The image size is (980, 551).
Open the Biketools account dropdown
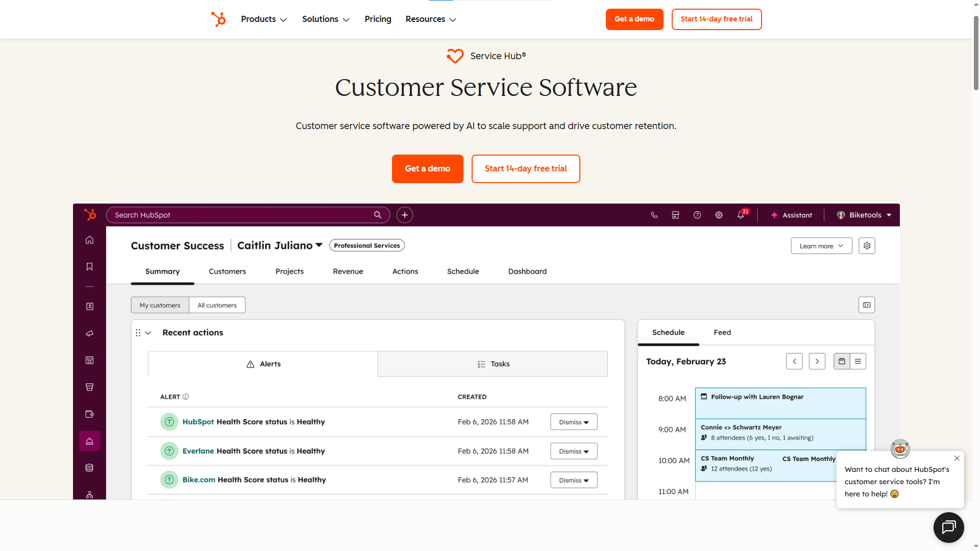coord(864,215)
